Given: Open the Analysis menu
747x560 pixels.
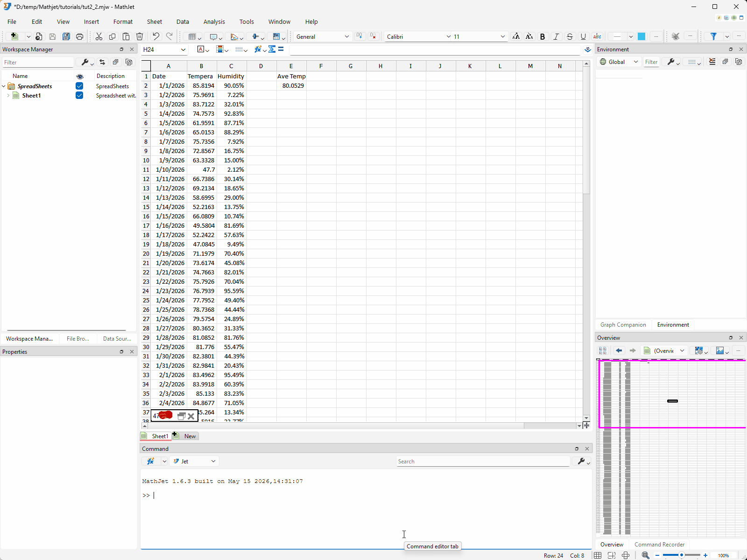Looking at the screenshot, I should 214,21.
